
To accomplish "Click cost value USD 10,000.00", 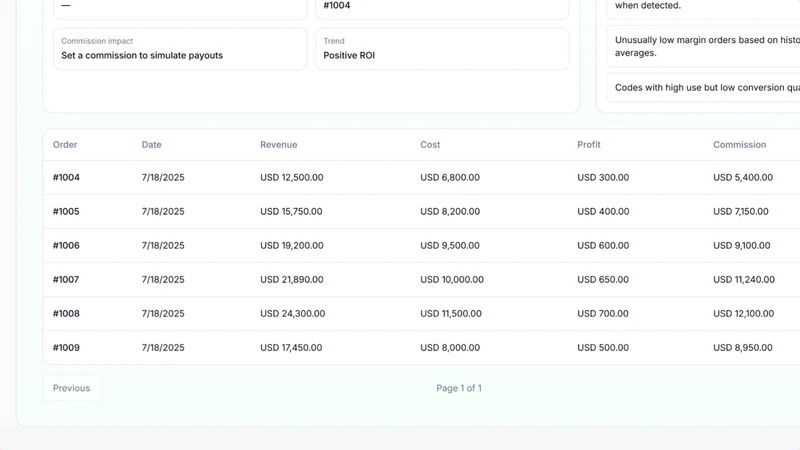I will 452,280.
